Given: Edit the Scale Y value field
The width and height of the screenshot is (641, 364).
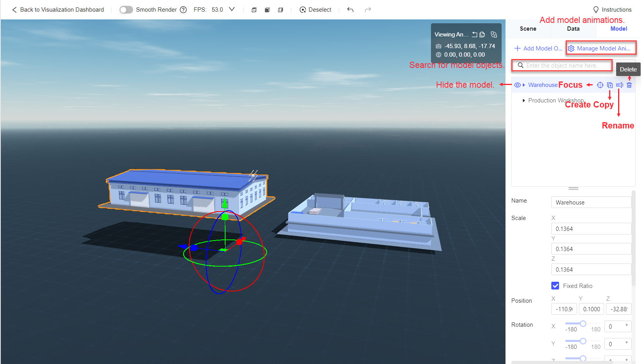Looking at the screenshot, I should [591, 249].
